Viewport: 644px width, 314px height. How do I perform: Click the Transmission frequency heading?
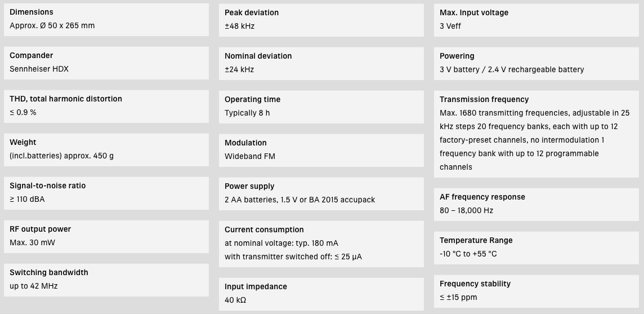pos(484,99)
